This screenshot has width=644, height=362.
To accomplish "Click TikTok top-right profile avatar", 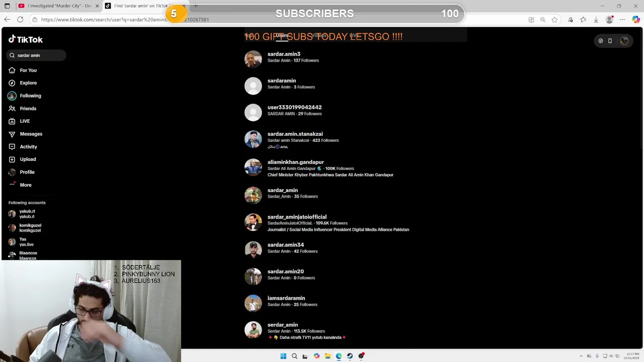I will click(624, 41).
